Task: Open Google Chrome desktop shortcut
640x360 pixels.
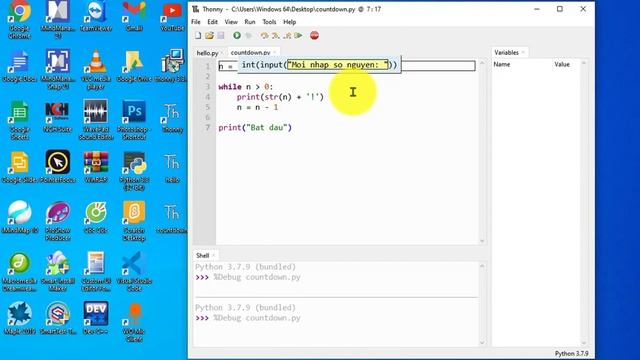Action: 20,18
